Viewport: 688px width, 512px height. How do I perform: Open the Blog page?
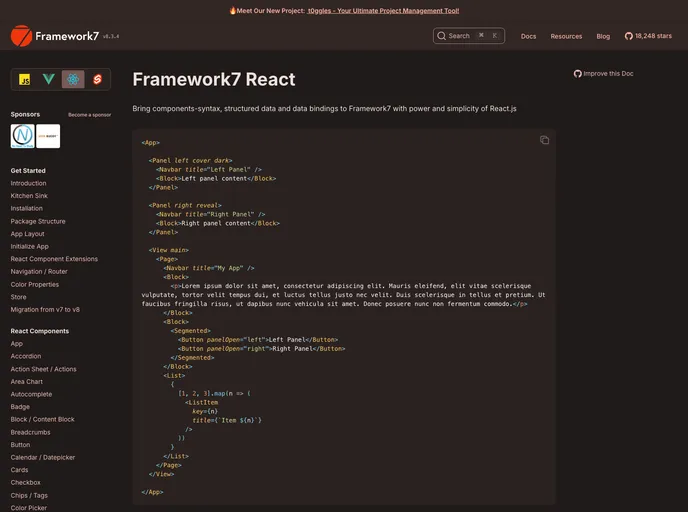click(x=603, y=36)
